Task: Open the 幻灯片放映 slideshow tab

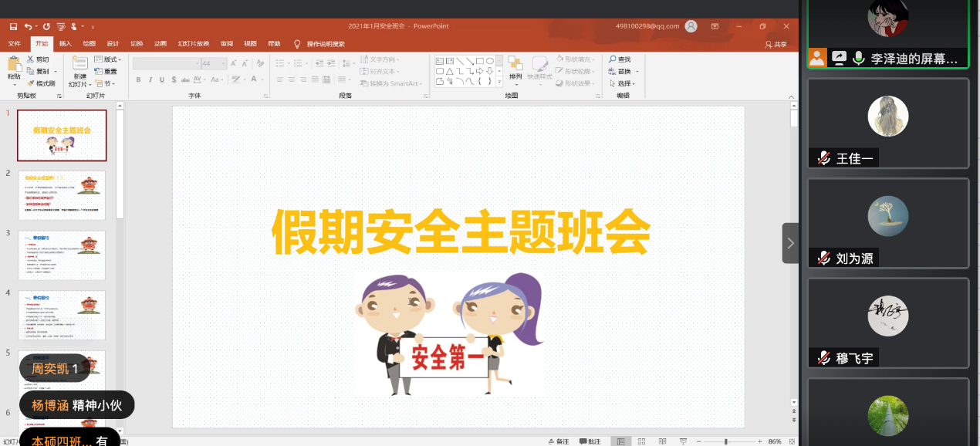Action: 194,44
